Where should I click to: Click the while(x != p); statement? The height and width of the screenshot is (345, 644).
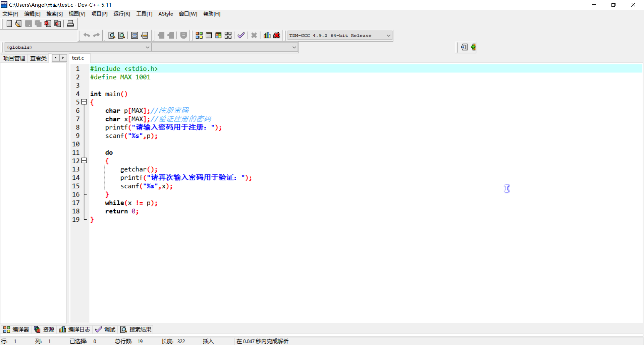coord(131,203)
